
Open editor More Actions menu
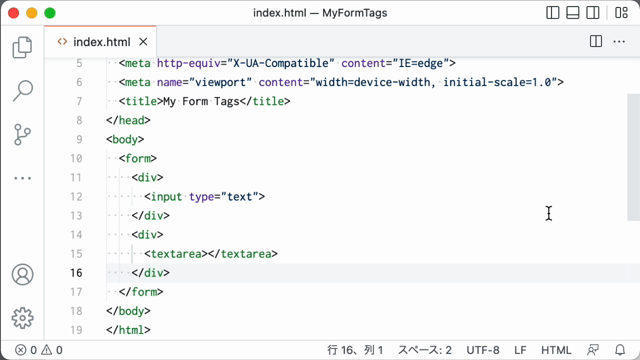click(619, 41)
